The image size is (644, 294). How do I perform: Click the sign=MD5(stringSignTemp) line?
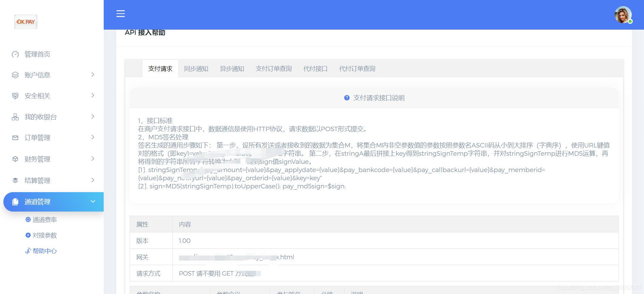coord(242,186)
